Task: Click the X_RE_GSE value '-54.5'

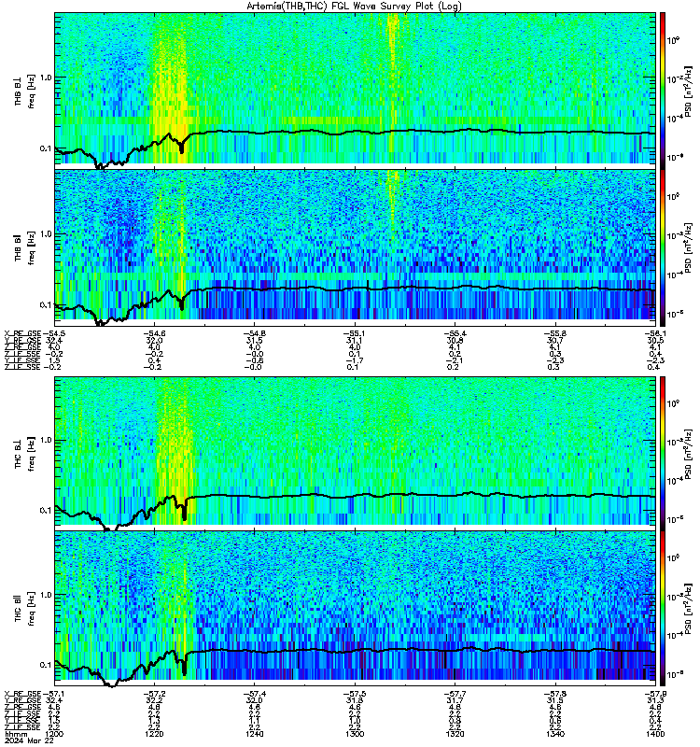Action: [x=54, y=334]
